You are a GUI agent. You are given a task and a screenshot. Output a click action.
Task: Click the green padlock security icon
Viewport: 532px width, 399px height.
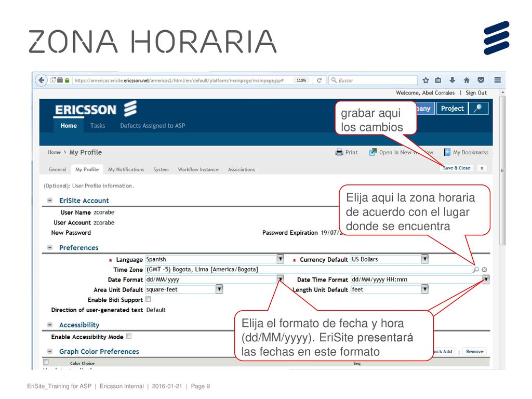point(67,81)
